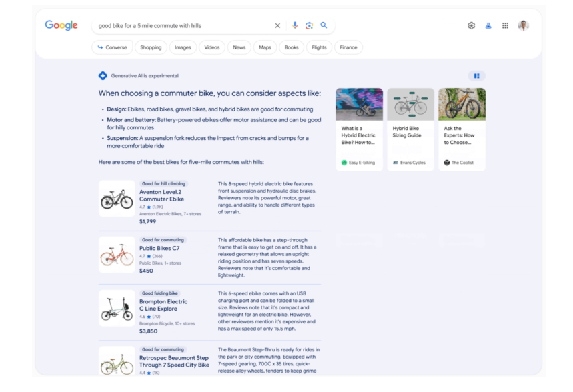Open the Brompton Electric C Line Explore listing
This screenshot has width=573, height=392.
pos(163,305)
